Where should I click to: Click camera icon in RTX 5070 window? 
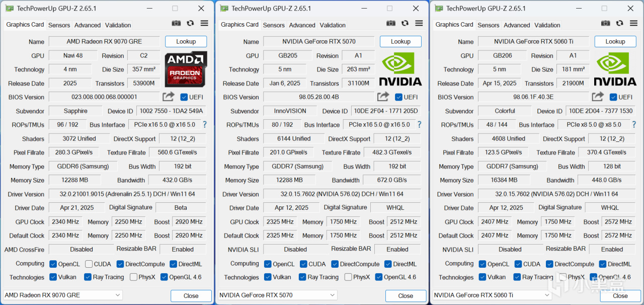point(391,23)
